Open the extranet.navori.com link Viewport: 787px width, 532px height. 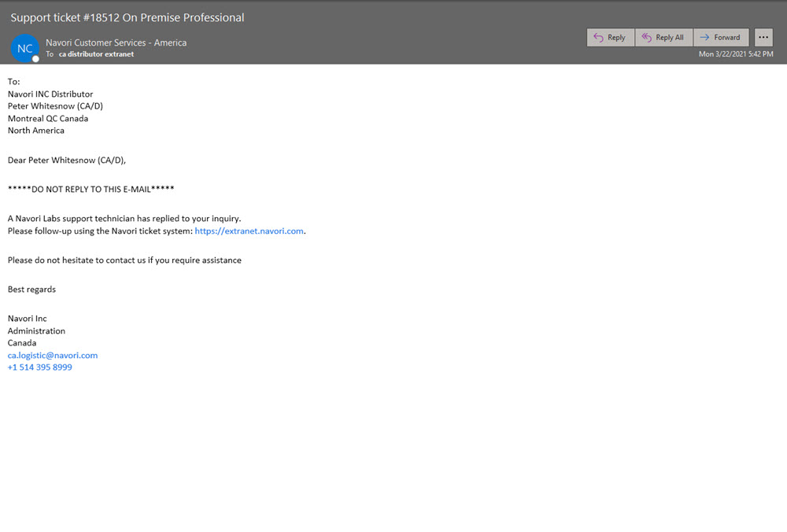coord(249,231)
